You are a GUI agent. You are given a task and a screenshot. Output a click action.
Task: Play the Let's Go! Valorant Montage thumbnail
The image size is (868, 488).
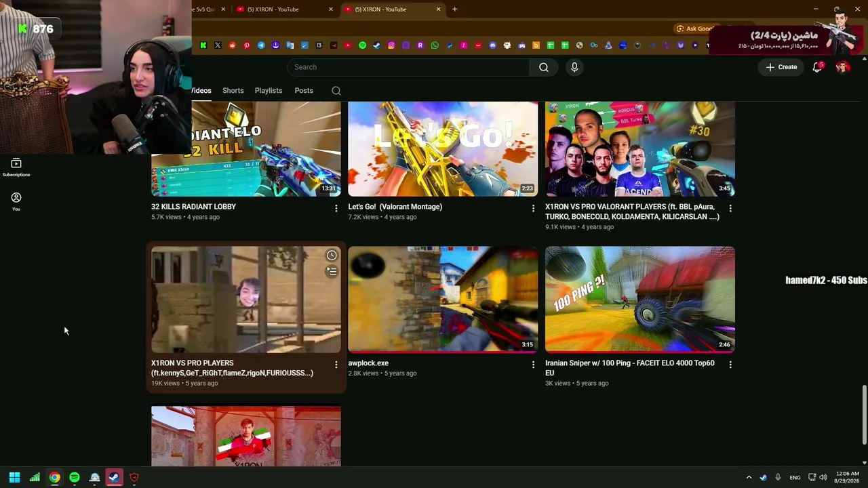pyautogui.click(x=443, y=149)
